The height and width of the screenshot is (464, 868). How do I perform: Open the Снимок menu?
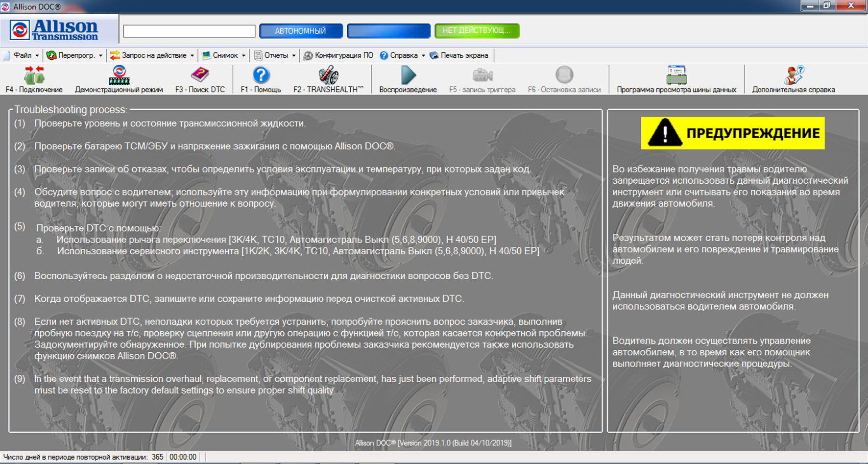225,55
